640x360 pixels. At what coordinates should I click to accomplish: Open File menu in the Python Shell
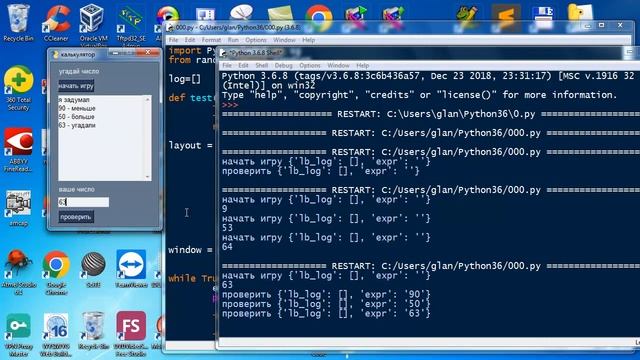click(227, 65)
